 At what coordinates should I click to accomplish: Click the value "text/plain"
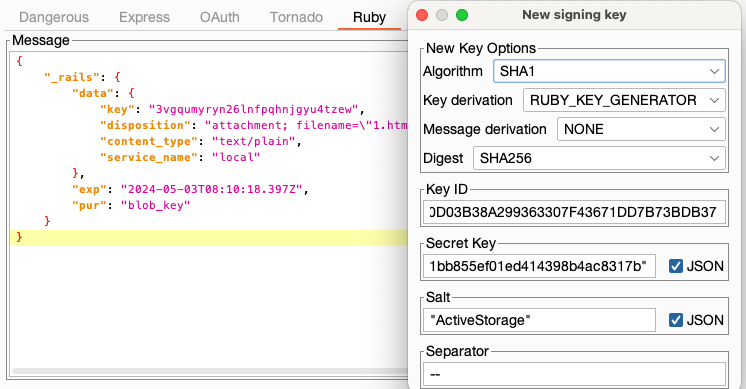253,141
